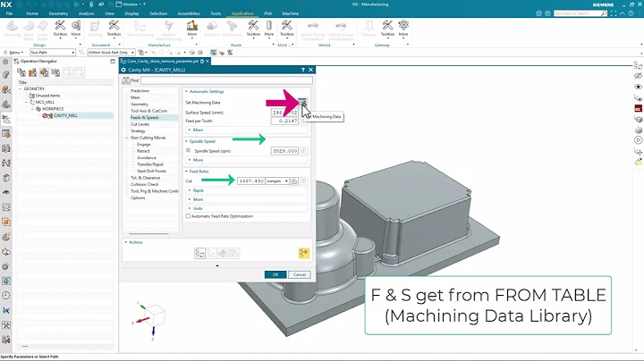The image size is (644, 361).
Task: Open Home ribbon tab
Action: click(32, 13)
